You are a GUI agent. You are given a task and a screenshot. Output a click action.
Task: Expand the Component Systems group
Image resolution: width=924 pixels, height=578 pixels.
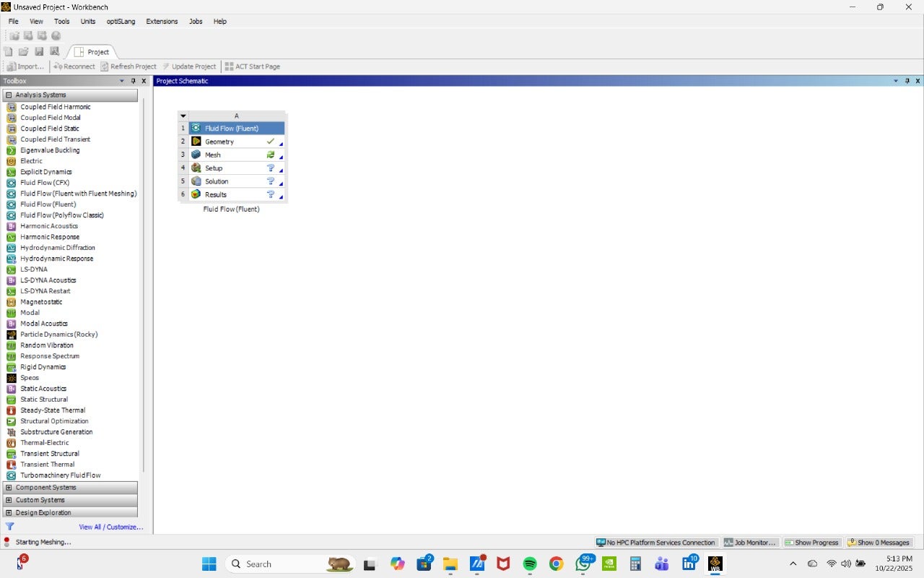pyautogui.click(x=9, y=488)
